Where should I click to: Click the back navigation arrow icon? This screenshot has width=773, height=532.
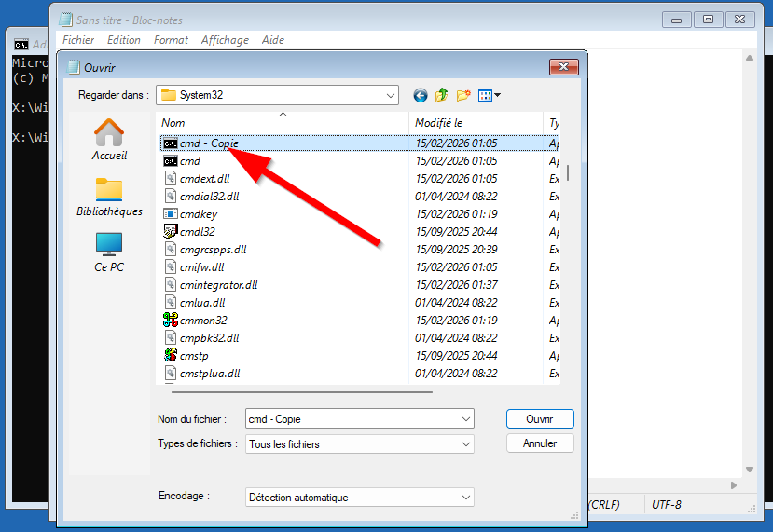click(421, 95)
